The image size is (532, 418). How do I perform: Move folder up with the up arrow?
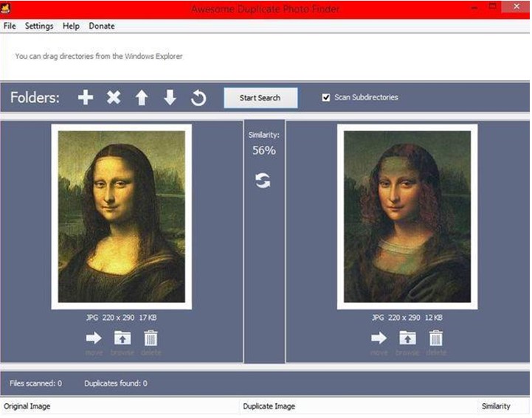[142, 98]
